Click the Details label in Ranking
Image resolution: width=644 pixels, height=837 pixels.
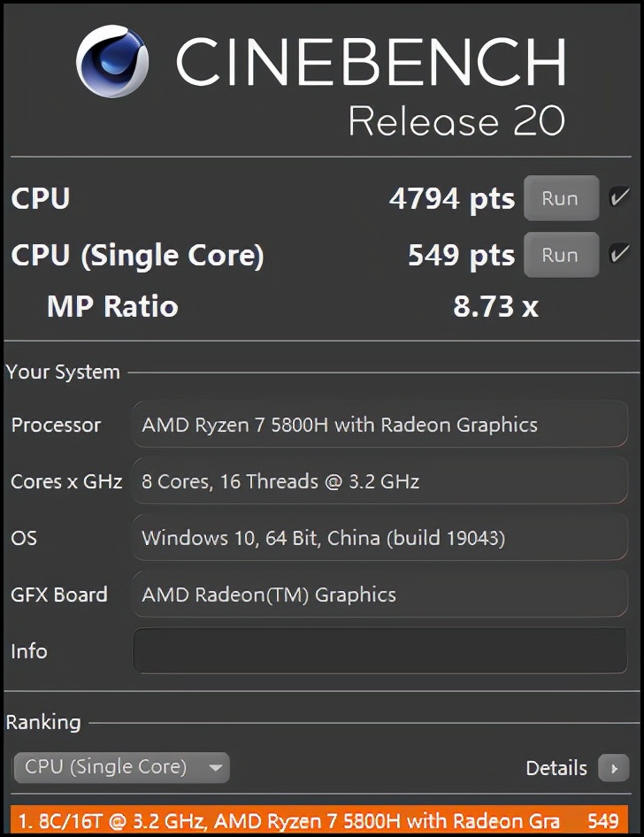point(556,768)
